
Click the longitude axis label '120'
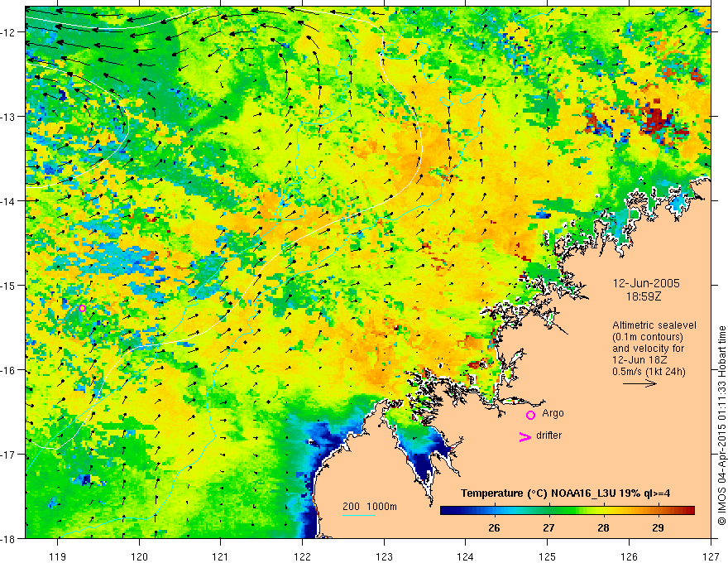coord(139,556)
